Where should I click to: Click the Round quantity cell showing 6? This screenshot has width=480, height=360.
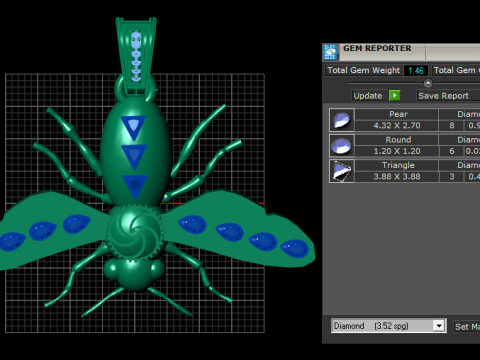click(451, 151)
